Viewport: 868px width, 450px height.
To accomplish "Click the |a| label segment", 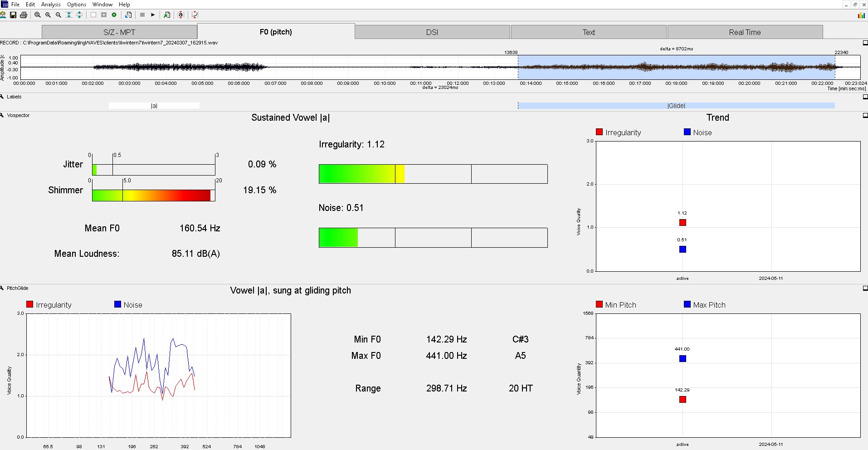I will coord(154,106).
